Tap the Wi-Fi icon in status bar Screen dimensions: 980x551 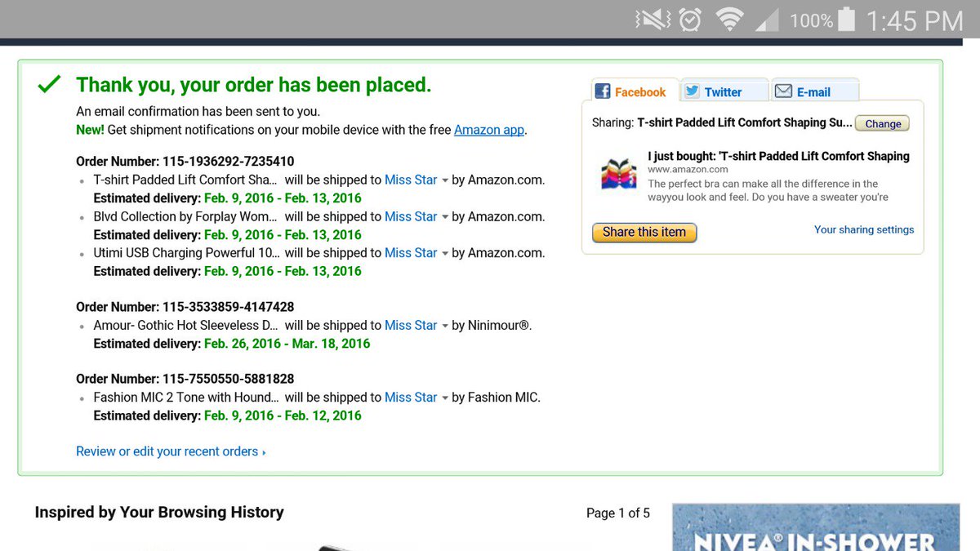(x=729, y=20)
